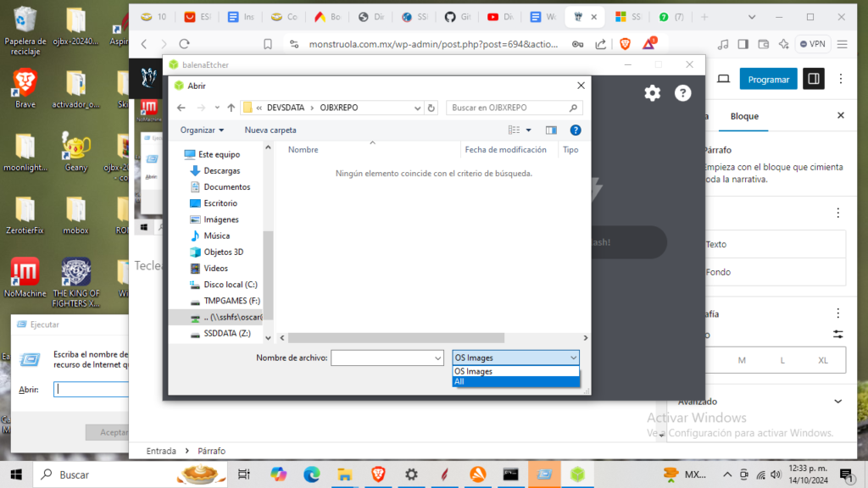The width and height of the screenshot is (868, 488).
Task: Click in the Nombre de archivo field
Action: pos(382,358)
